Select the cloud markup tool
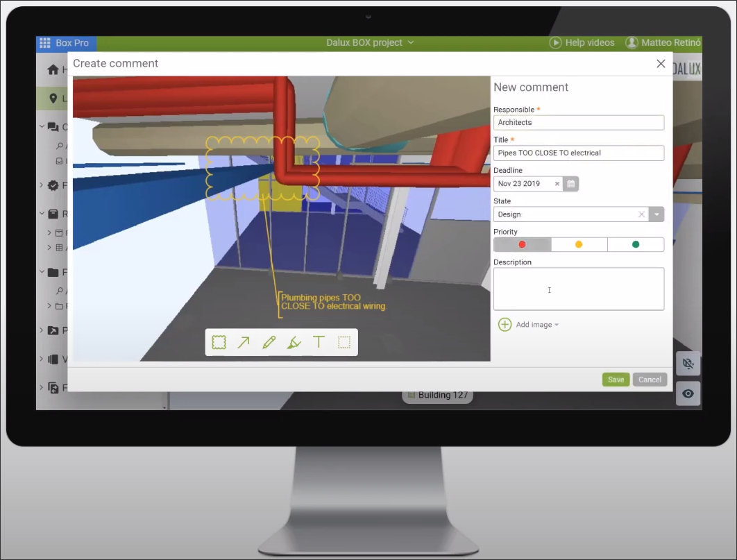 coord(219,342)
